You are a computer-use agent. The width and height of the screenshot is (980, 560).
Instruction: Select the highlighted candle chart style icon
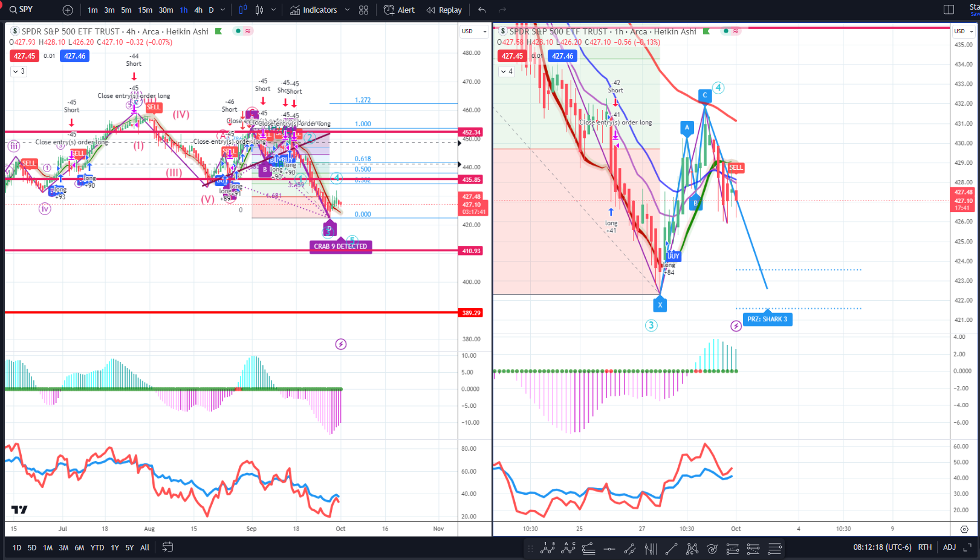(242, 10)
